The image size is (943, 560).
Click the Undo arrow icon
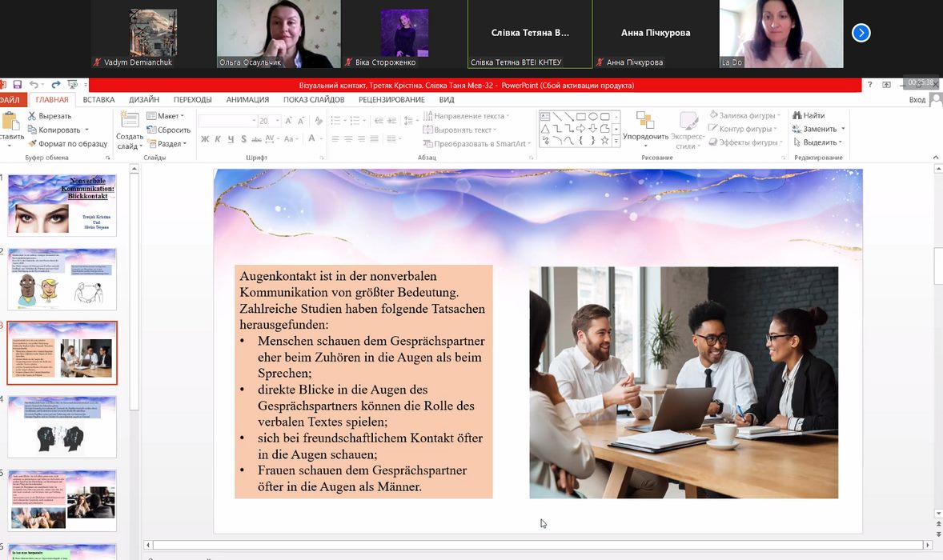click(34, 85)
